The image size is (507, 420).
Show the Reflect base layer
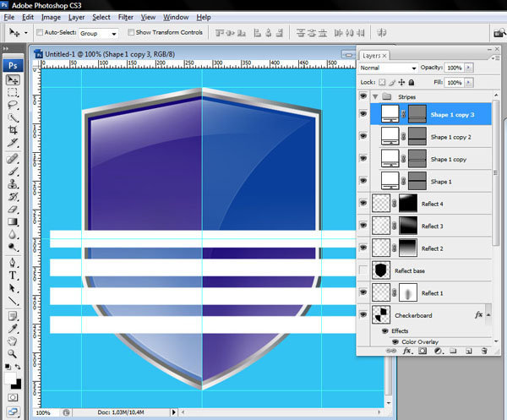point(363,270)
